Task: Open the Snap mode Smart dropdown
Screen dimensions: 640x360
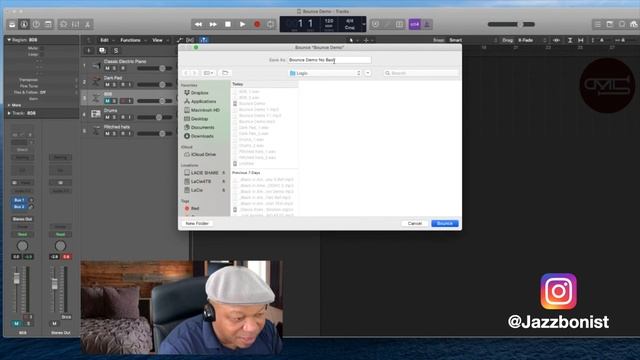Action: coord(456,40)
